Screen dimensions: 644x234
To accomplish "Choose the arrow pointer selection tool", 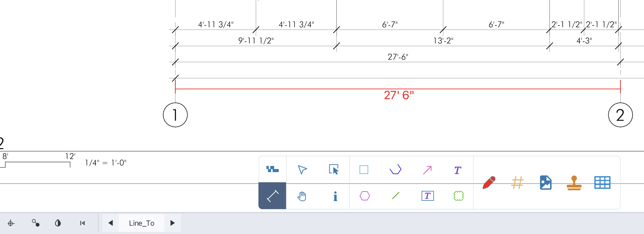I will 302,170.
